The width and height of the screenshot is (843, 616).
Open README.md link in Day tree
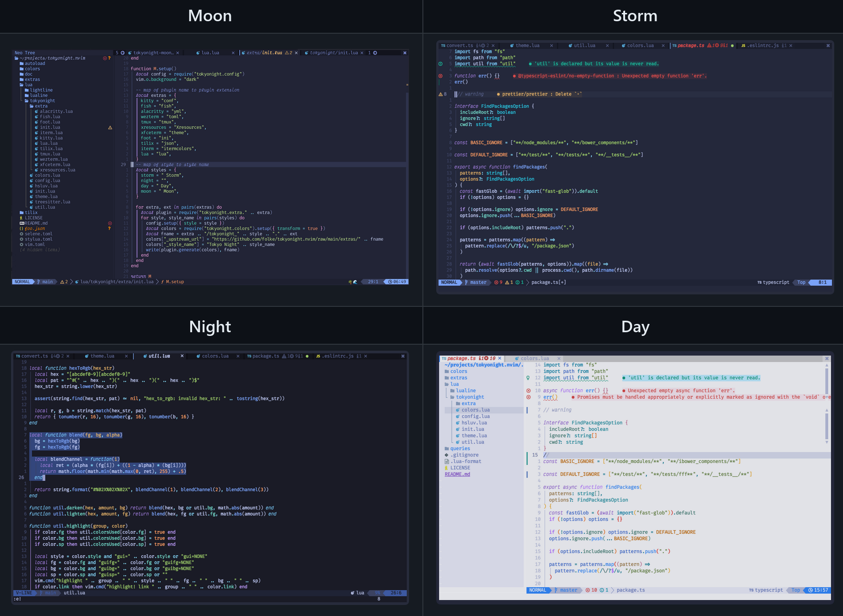pyautogui.click(x=457, y=474)
